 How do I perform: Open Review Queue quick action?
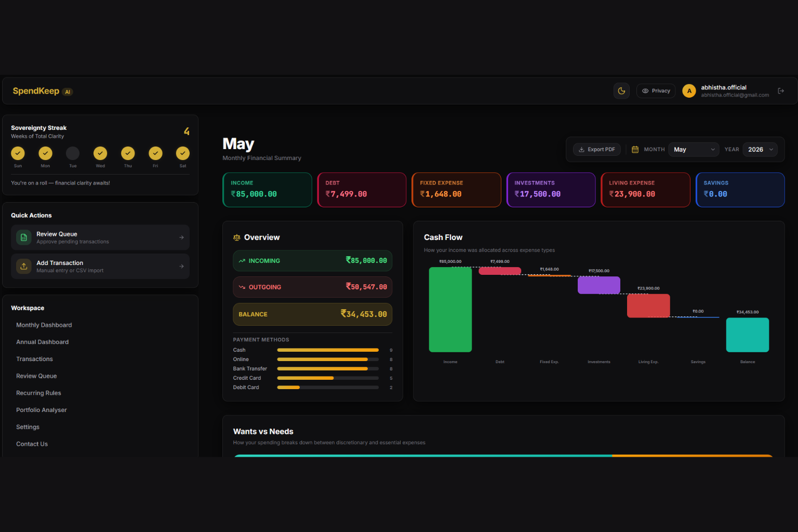tap(100, 237)
